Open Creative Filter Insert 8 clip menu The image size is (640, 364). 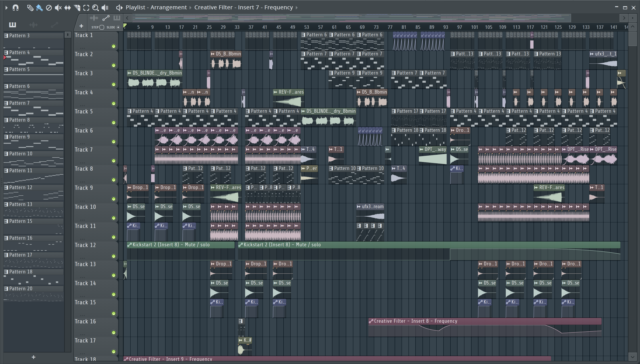point(371,321)
